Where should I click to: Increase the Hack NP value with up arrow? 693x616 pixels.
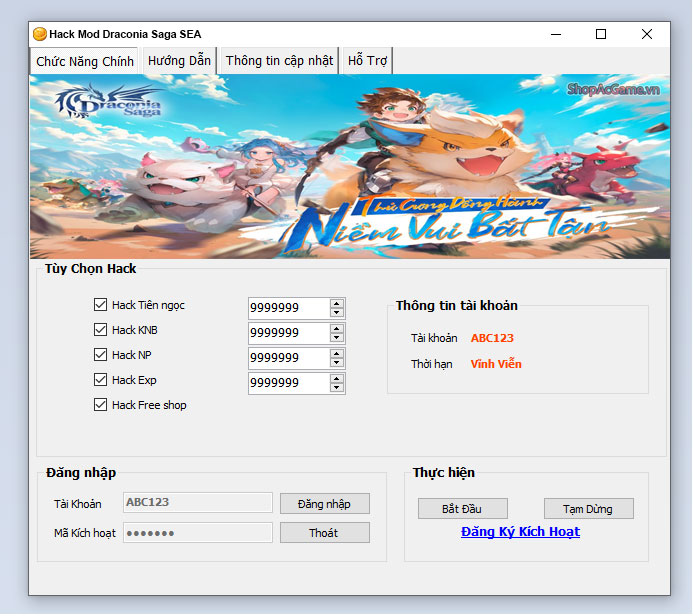[x=337, y=354]
